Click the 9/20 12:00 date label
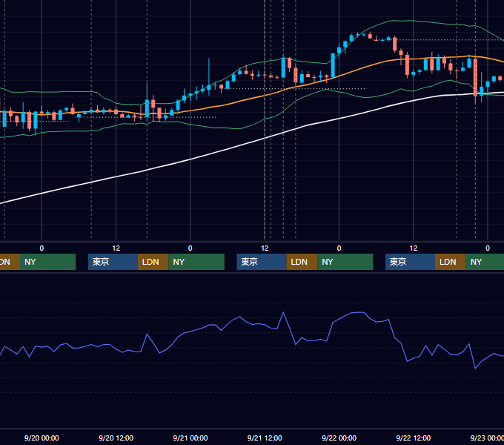The height and width of the screenshot is (445, 504). click(116, 438)
